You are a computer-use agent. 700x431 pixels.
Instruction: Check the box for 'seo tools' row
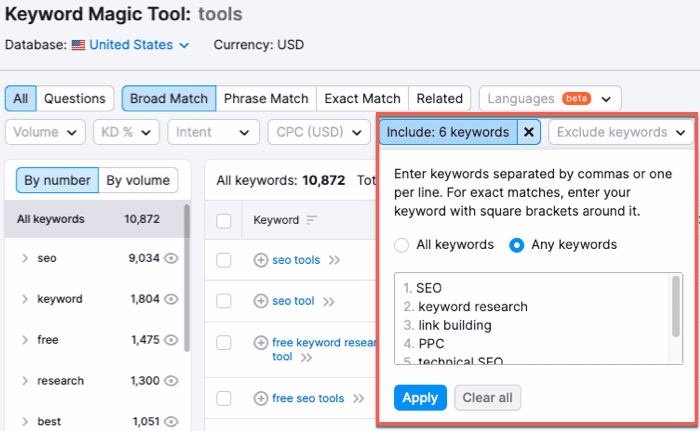pyautogui.click(x=224, y=260)
